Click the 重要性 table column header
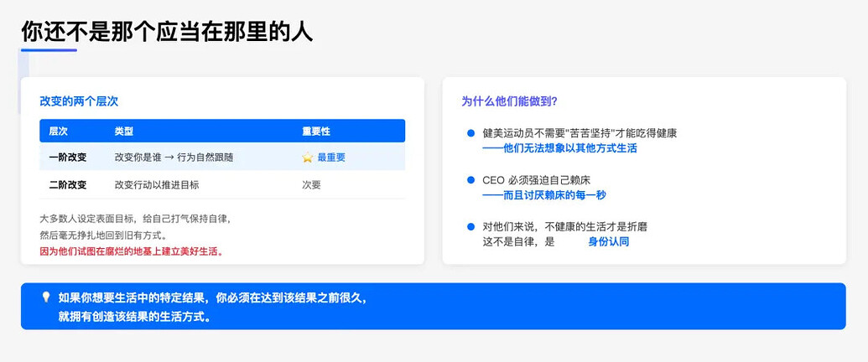The width and height of the screenshot is (868, 362). pyautogui.click(x=316, y=132)
